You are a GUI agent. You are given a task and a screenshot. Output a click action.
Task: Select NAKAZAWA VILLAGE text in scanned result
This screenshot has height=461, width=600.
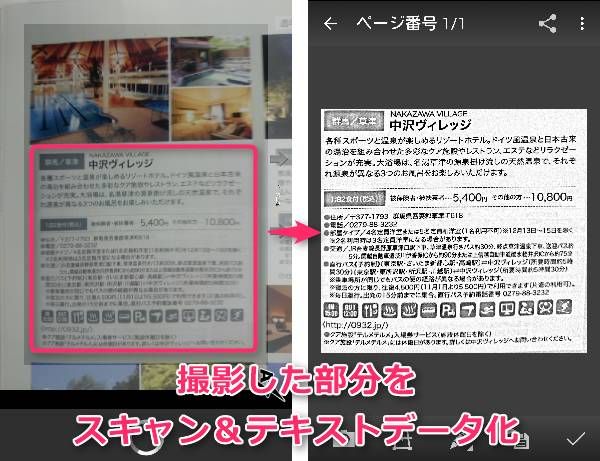coord(429,114)
